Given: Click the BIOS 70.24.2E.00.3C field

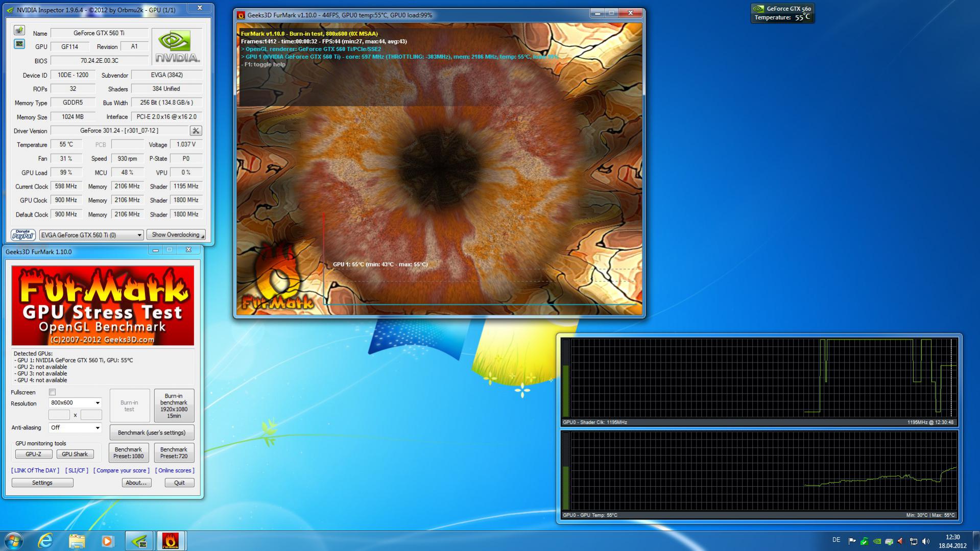Looking at the screenshot, I should click(x=100, y=61).
